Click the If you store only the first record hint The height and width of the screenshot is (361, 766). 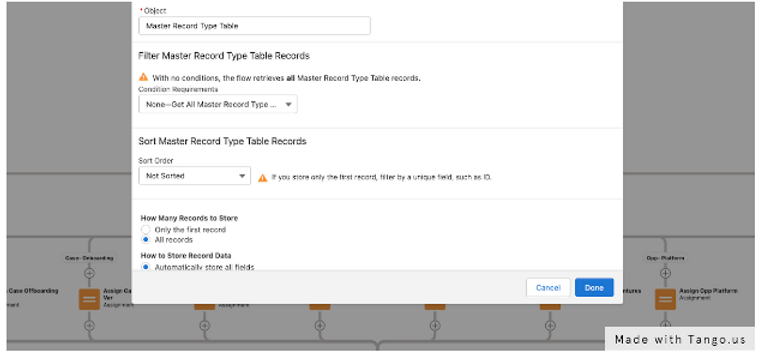click(x=382, y=177)
